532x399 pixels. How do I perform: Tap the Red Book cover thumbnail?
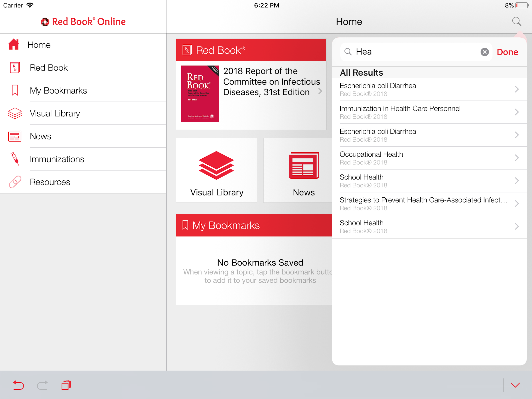(x=200, y=94)
